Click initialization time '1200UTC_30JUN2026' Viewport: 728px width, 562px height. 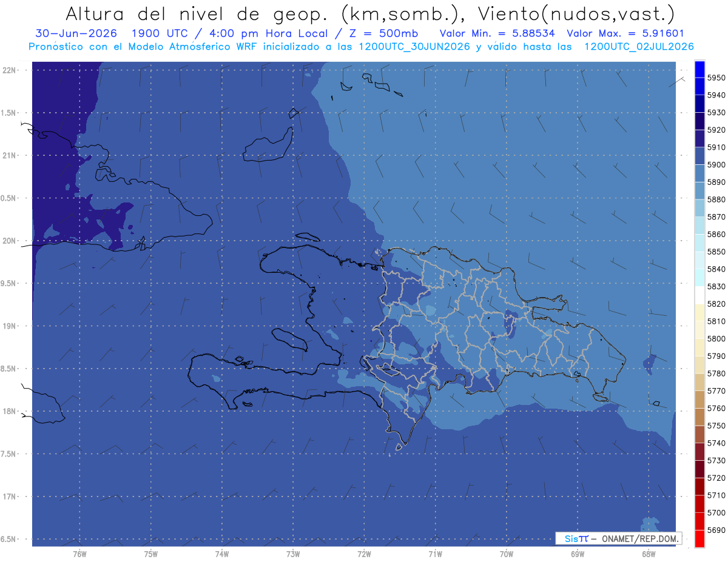[414, 47]
